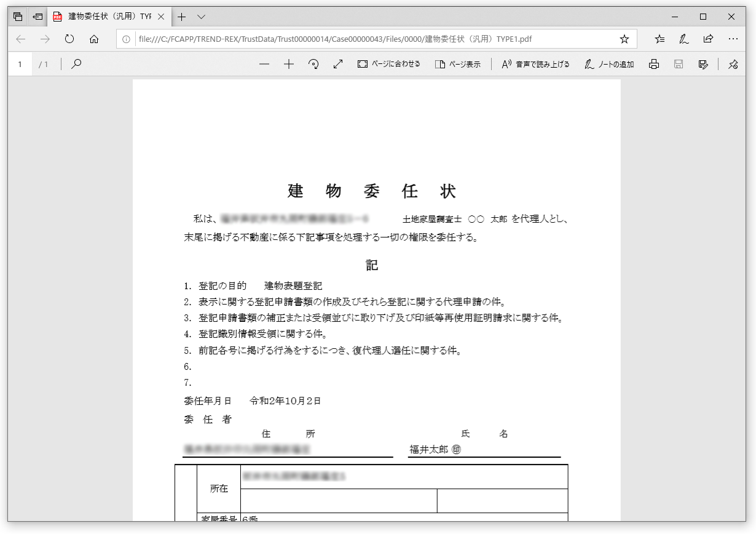Image resolution: width=756 pixels, height=534 pixels.
Task: Pin the PDF toolbar
Action: pos(733,64)
